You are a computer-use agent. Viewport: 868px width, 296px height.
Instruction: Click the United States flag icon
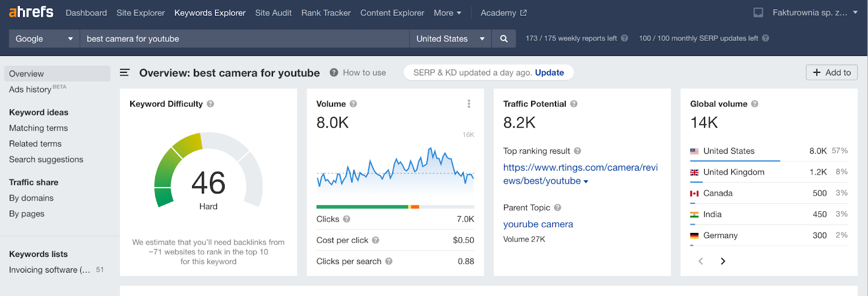694,151
